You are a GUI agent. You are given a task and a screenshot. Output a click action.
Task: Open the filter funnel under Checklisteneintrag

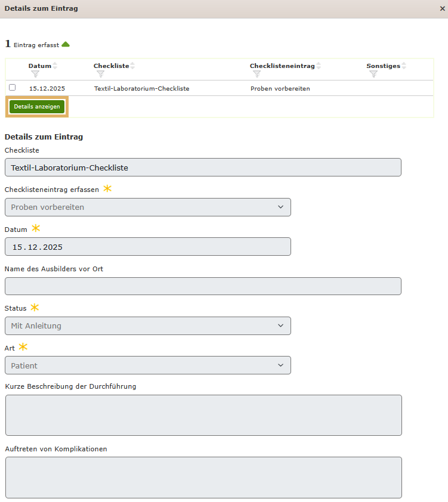point(257,74)
